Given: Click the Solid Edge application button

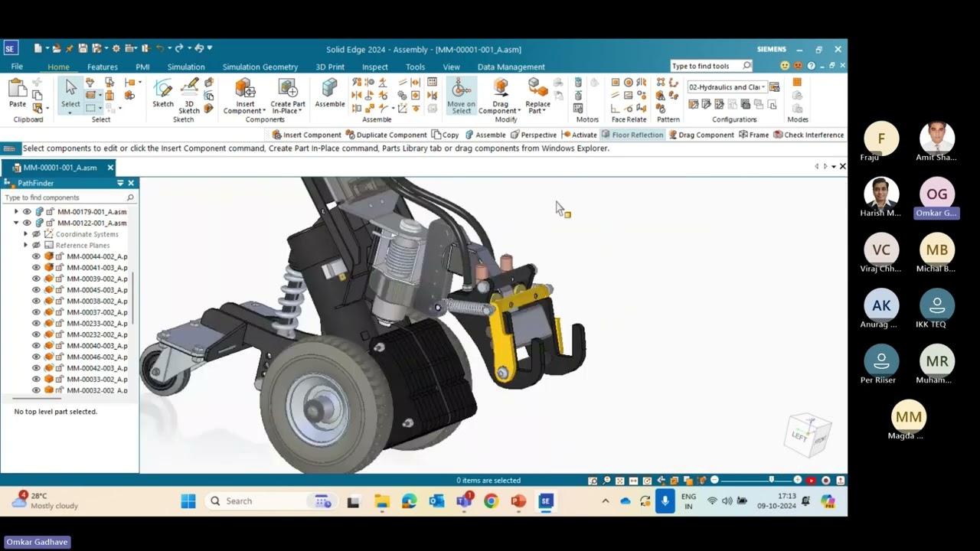Looking at the screenshot, I should (x=10, y=48).
